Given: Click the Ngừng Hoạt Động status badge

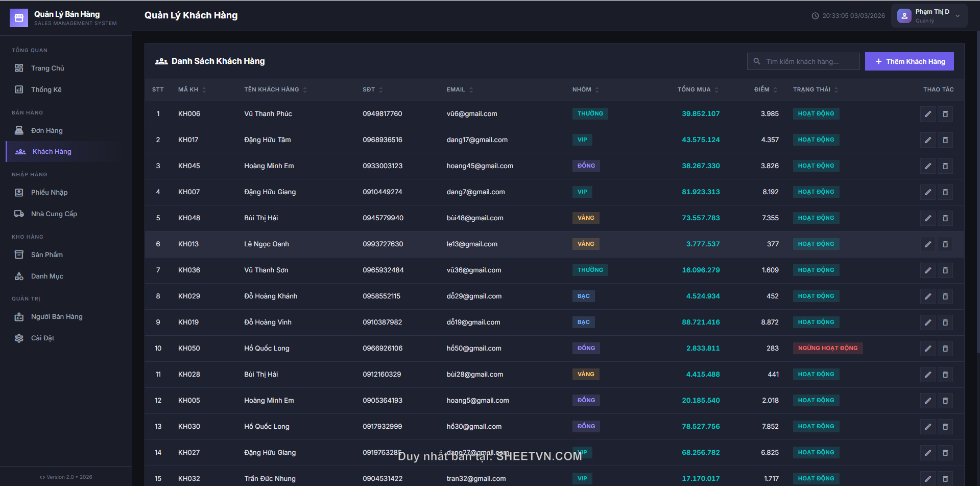Looking at the screenshot, I should point(827,348).
